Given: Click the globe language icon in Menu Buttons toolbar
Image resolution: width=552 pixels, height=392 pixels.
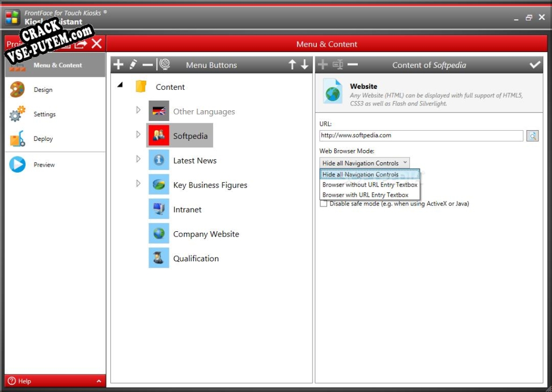Looking at the screenshot, I should click(x=165, y=65).
